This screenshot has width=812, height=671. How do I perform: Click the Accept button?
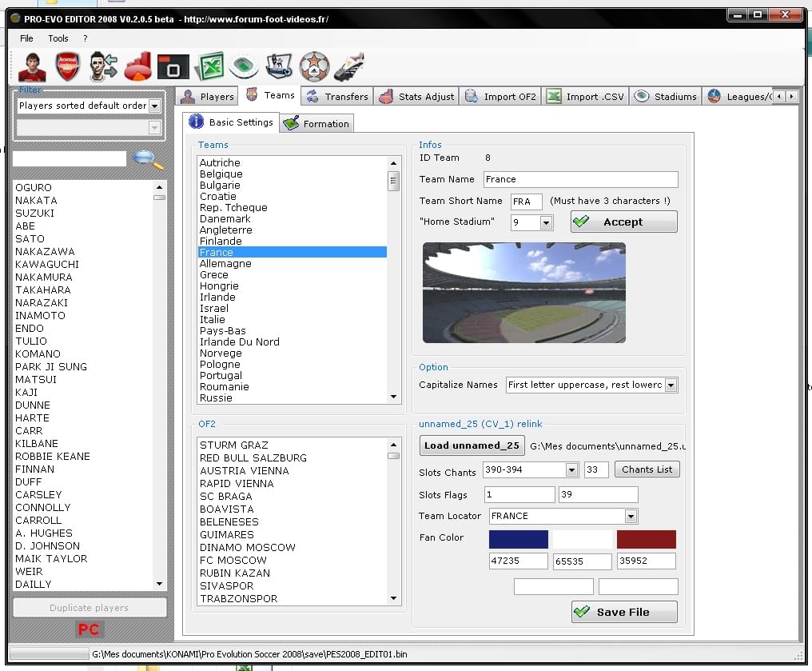(x=624, y=222)
